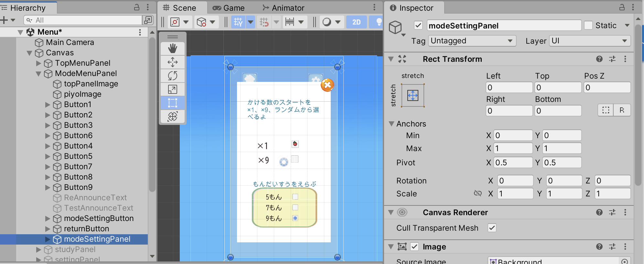Select Main Camera in hierarchy
The width and height of the screenshot is (644, 264).
click(70, 42)
